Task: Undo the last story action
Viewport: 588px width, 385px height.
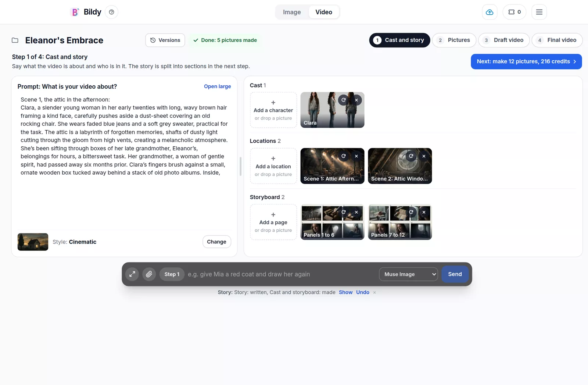Action: [x=362, y=292]
